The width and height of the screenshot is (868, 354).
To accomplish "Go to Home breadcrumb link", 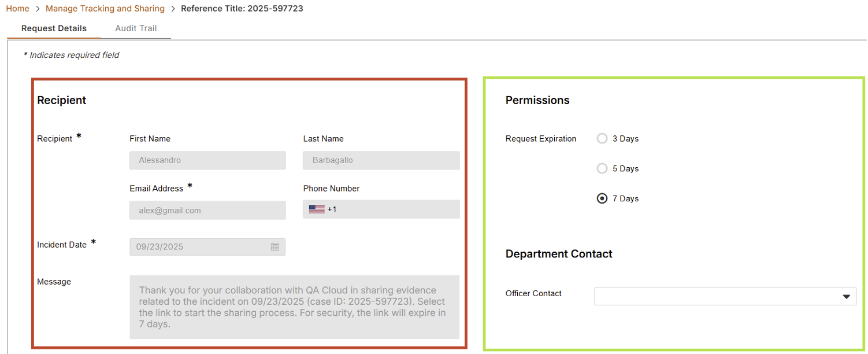I will pyautogui.click(x=17, y=9).
